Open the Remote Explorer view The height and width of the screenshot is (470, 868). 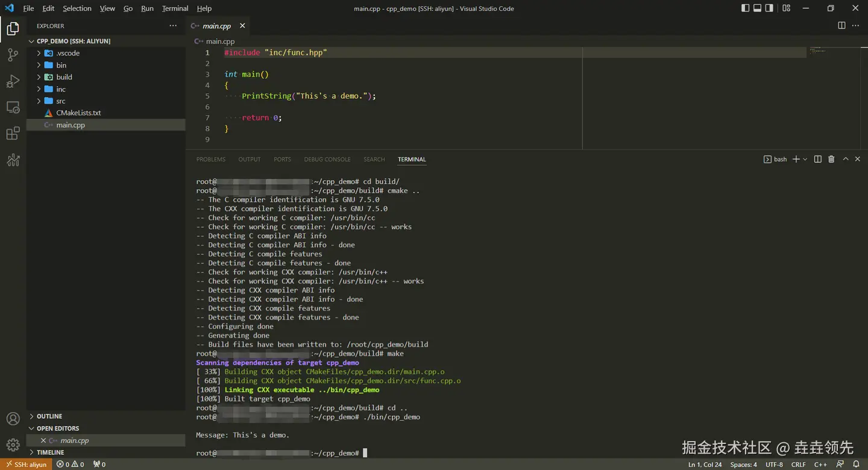coord(13,107)
